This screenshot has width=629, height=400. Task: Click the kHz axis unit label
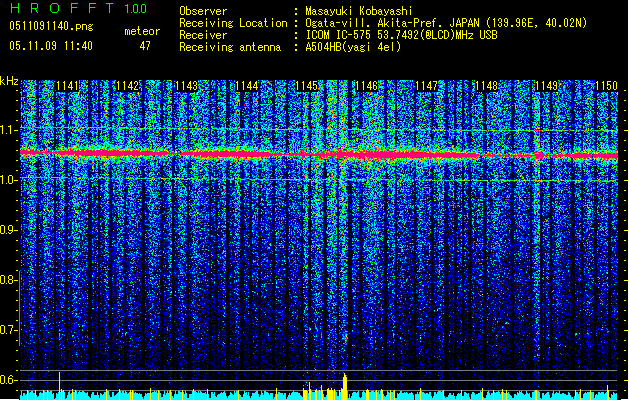pos(9,81)
